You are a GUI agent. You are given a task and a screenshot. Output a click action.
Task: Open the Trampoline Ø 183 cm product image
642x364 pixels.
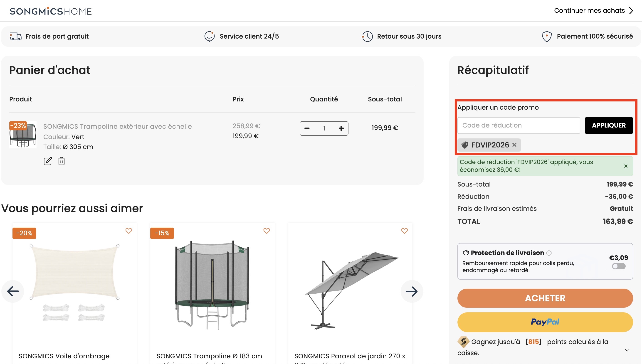(212, 285)
